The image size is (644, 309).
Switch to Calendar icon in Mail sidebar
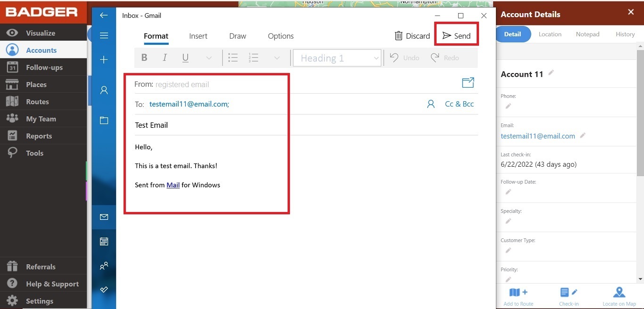pyautogui.click(x=104, y=242)
